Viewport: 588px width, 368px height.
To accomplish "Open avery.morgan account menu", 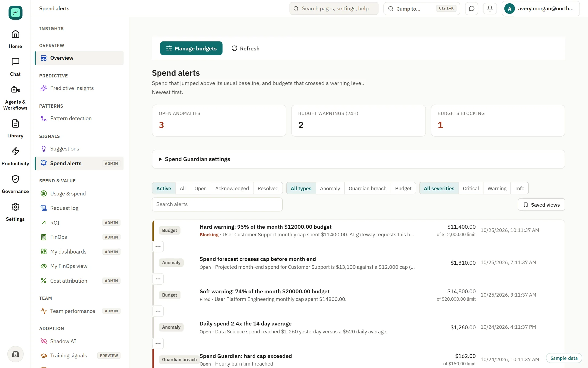I will 541,8.
